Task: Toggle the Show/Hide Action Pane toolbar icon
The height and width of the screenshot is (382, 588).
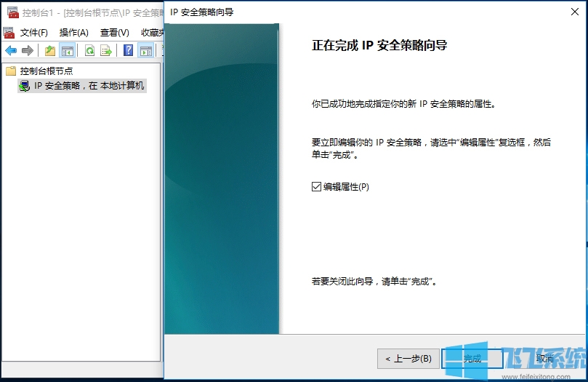Action: click(x=146, y=50)
